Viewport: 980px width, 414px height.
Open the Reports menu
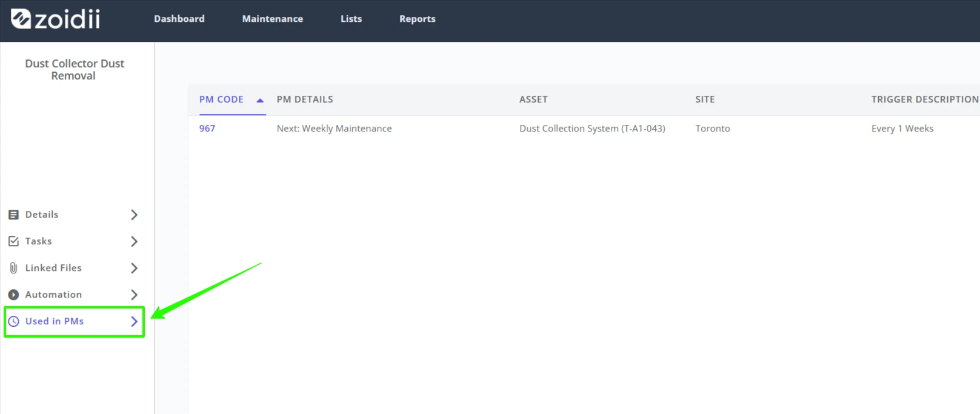click(x=418, y=19)
